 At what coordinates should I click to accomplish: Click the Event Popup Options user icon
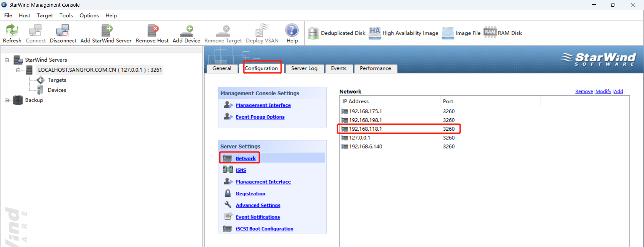point(228,116)
